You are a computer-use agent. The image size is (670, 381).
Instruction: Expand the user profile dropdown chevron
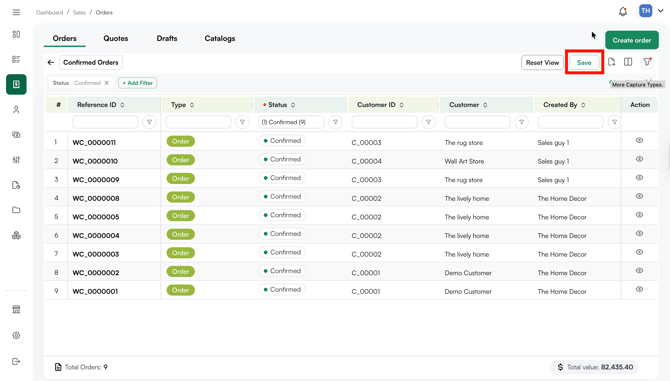pyautogui.click(x=661, y=11)
